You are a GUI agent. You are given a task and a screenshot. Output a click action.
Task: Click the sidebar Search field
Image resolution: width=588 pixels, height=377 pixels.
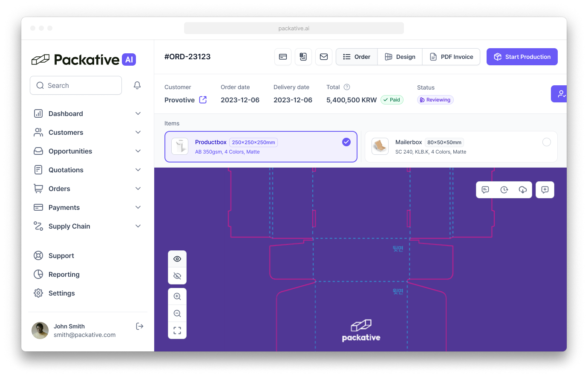(x=76, y=85)
